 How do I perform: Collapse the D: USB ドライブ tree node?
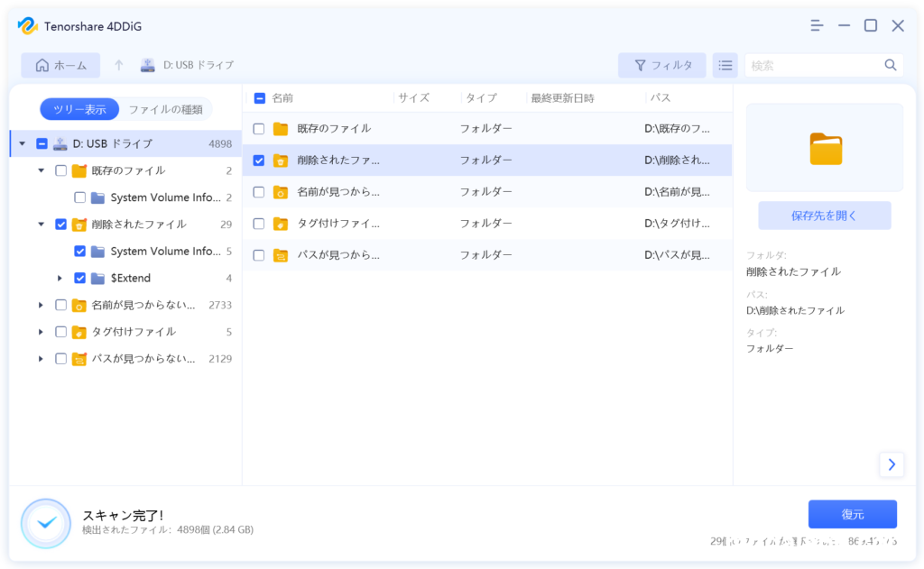22,143
